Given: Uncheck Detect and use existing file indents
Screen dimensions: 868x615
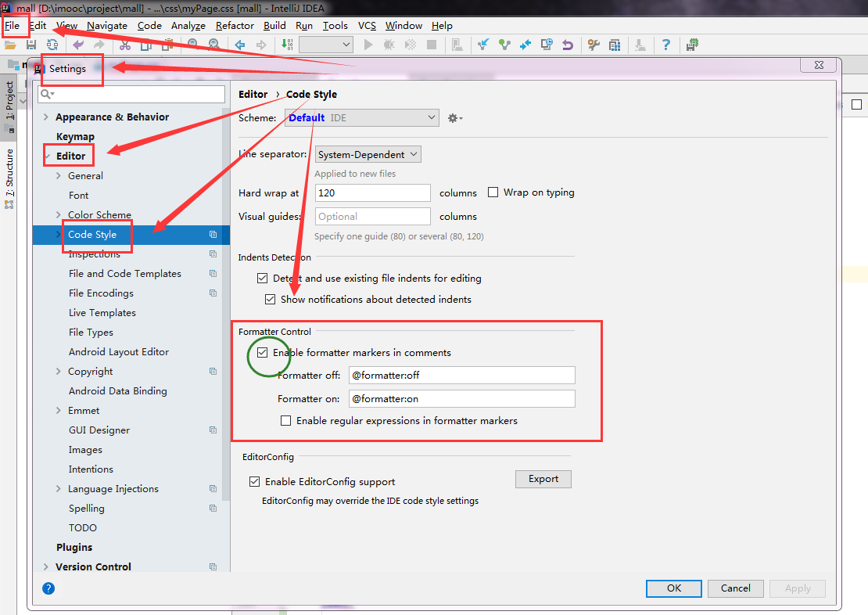Looking at the screenshot, I should point(263,278).
